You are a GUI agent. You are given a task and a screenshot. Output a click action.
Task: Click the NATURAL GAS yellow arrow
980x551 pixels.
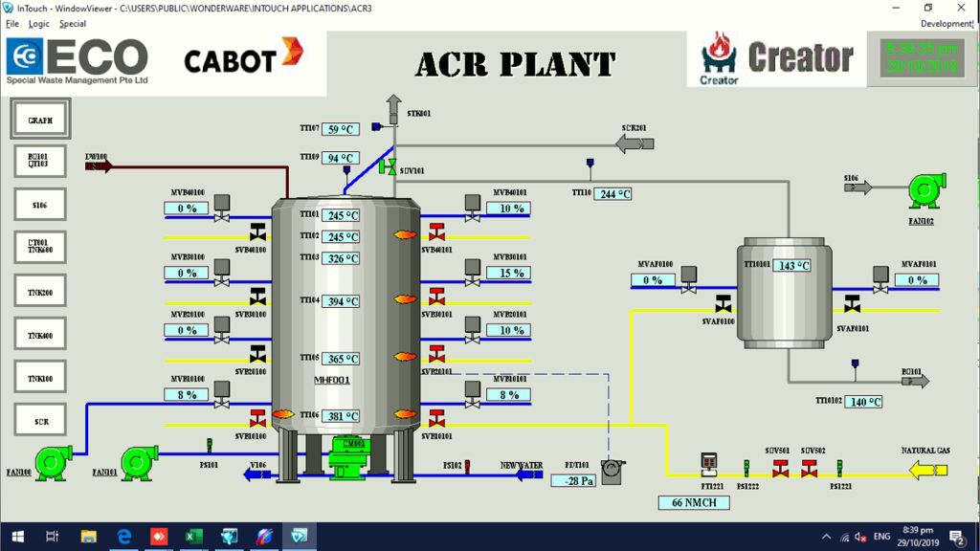[927, 470]
